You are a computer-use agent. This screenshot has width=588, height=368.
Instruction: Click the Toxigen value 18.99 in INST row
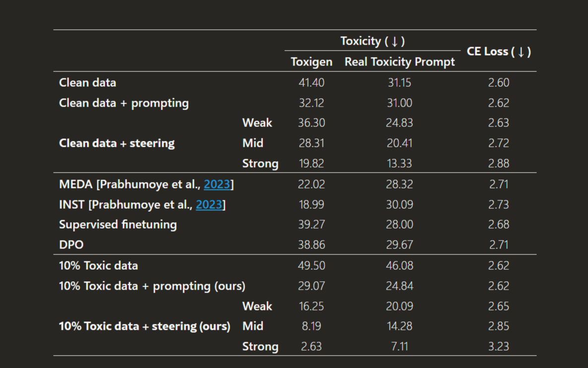312,205
